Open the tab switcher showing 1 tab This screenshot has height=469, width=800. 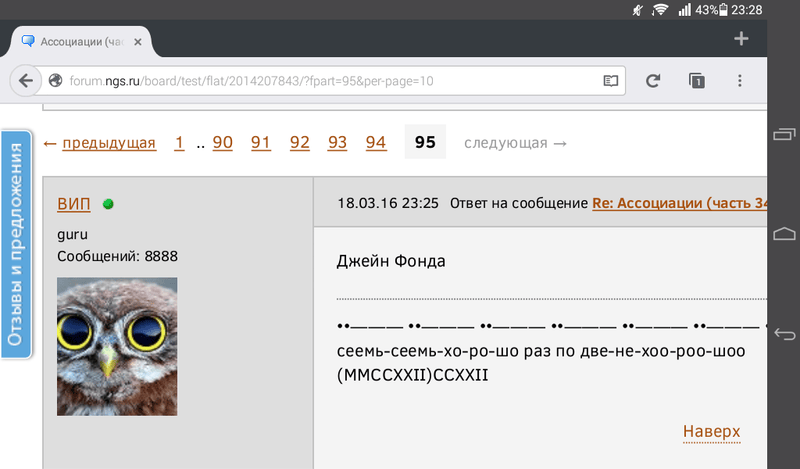696,81
